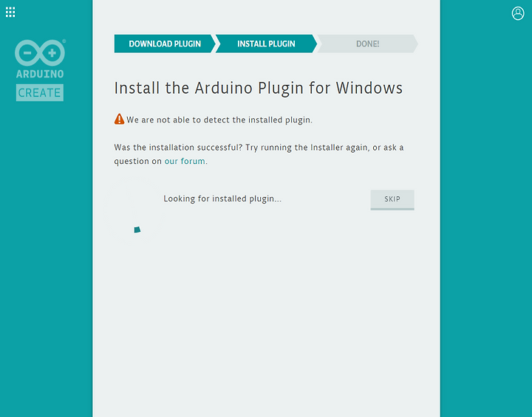Click the CREATE badge under Arduino

pyautogui.click(x=40, y=92)
